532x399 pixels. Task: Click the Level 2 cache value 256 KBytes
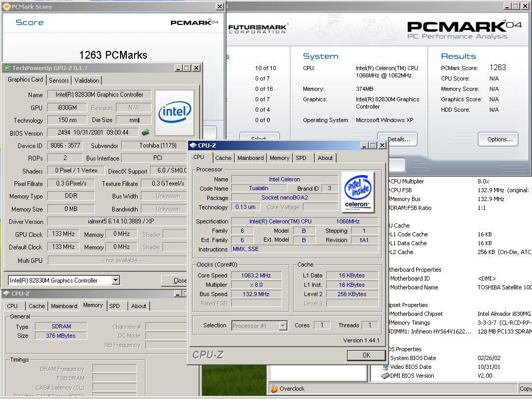pyautogui.click(x=352, y=294)
